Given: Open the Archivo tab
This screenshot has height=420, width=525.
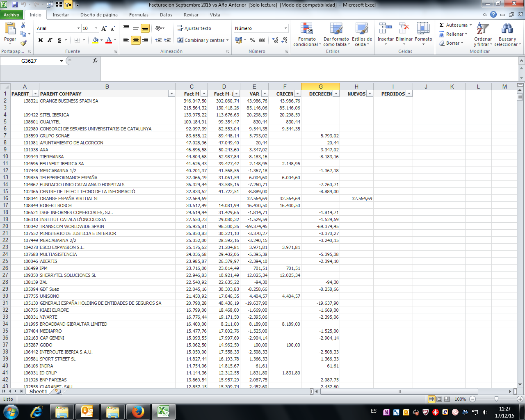Looking at the screenshot, I should click(11, 15).
